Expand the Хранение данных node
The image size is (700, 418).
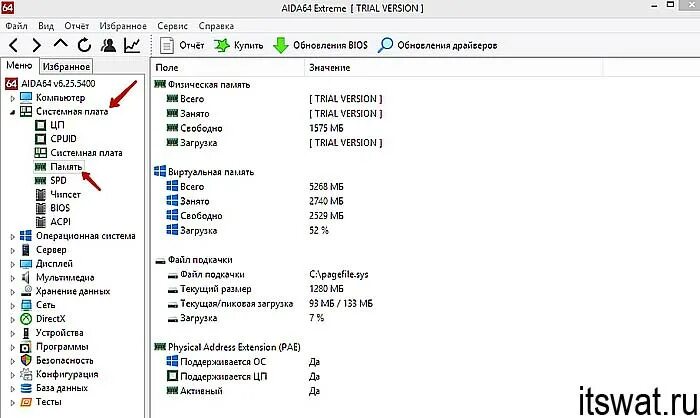pyautogui.click(x=12, y=292)
